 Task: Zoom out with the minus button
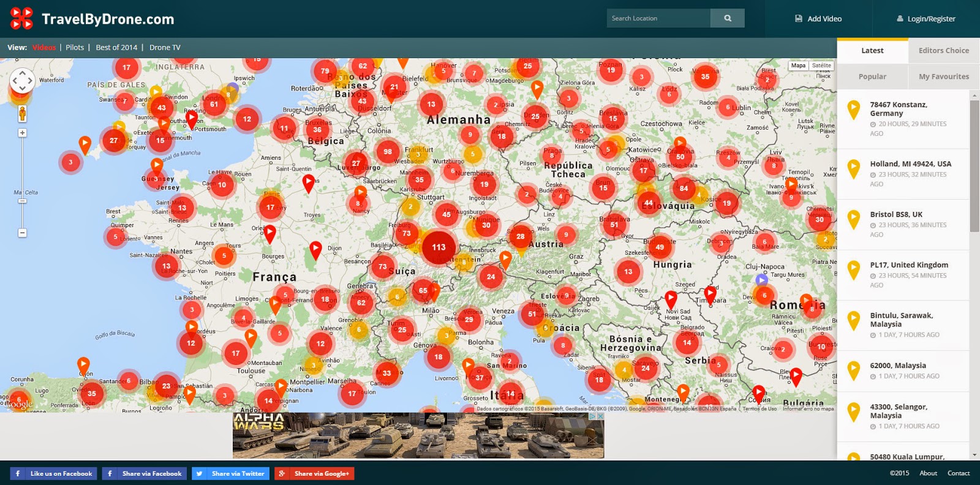[x=22, y=233]
